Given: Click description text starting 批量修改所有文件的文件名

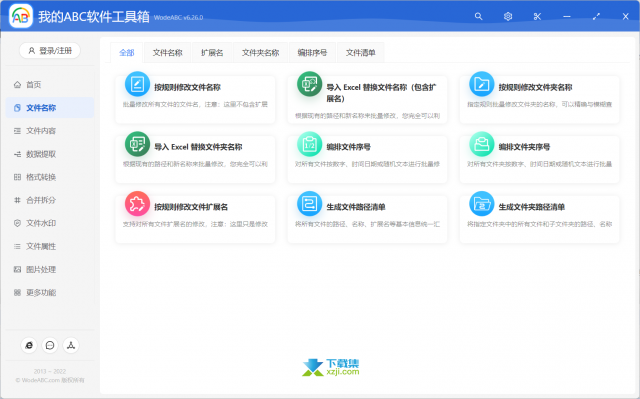Looking at the screenshot, I should pos(195,104).
